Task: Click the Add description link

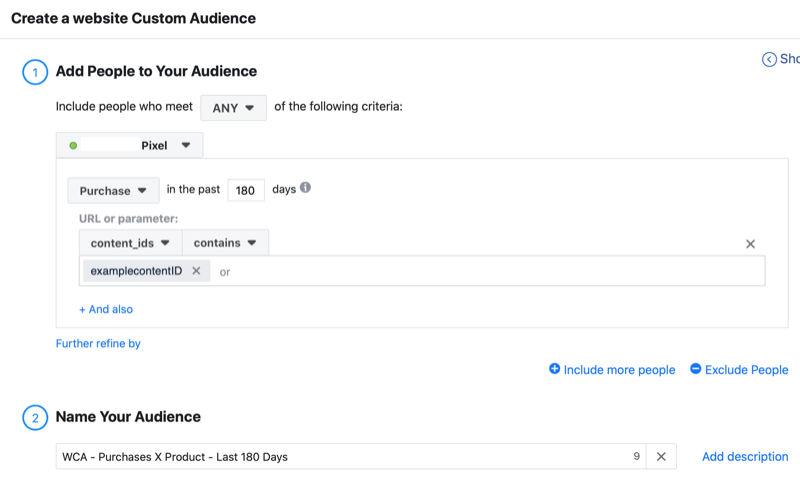Action: [x=745, y=457]
